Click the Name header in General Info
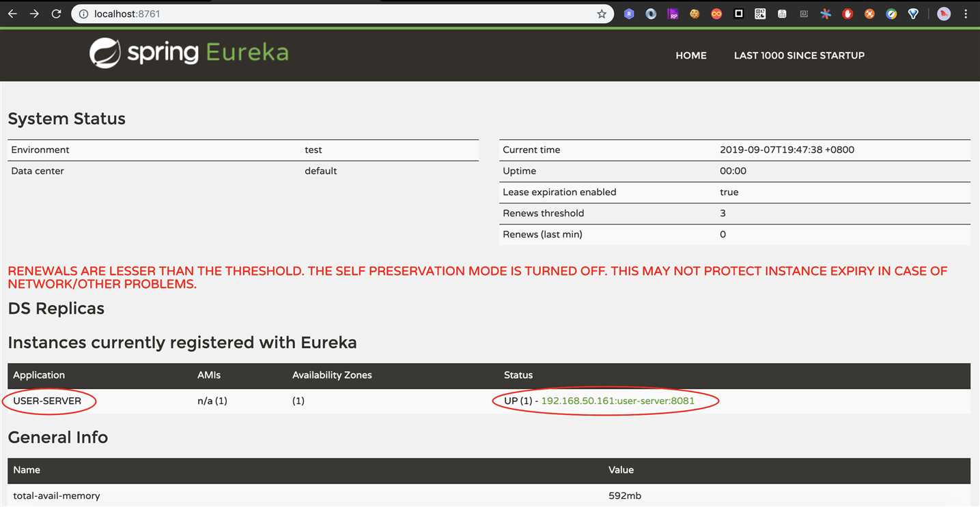This screenshot has width=980, height=507. click(x=27, y=469)
